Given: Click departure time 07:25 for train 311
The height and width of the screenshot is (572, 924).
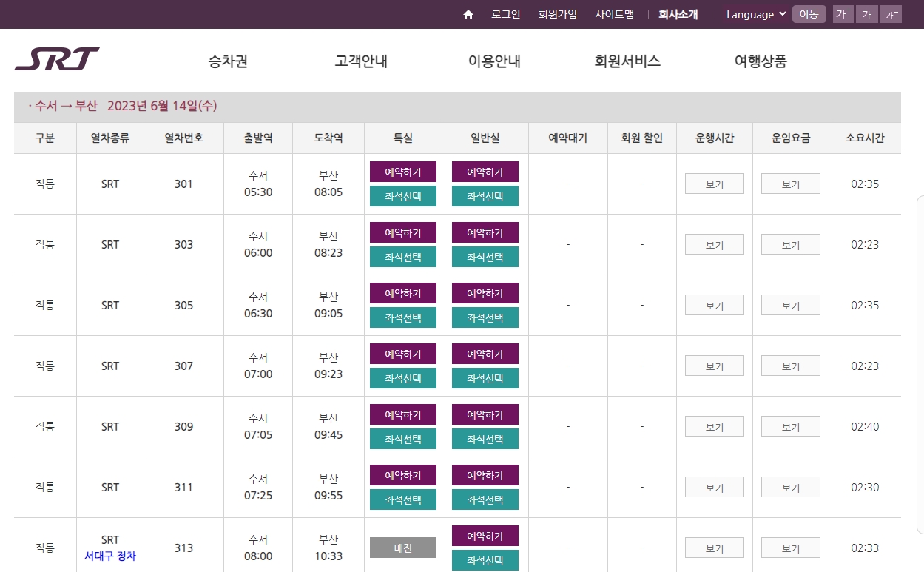Looking at the screenshot, I should coord(258,495).
